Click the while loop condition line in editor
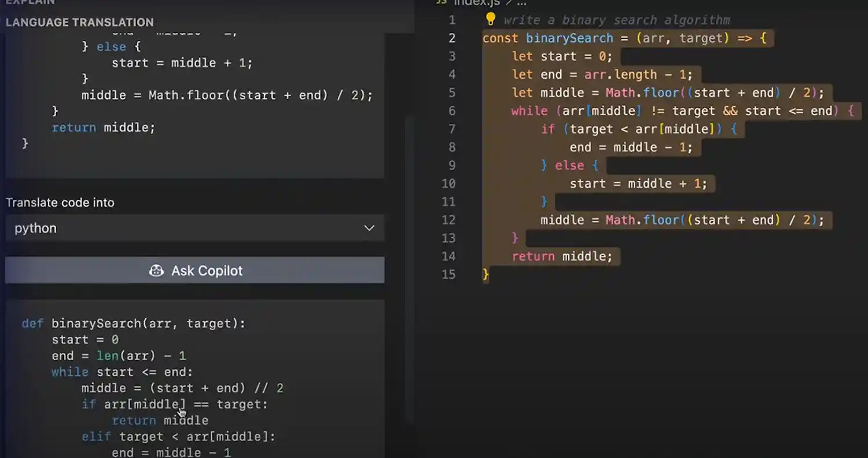This screenshot has width=868, height=458. pos(683,111)
